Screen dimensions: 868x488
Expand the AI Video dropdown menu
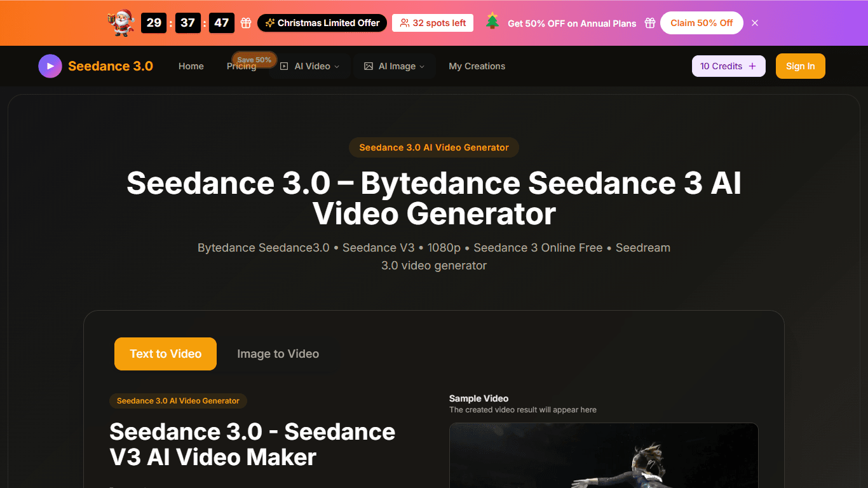coord(310,66)
